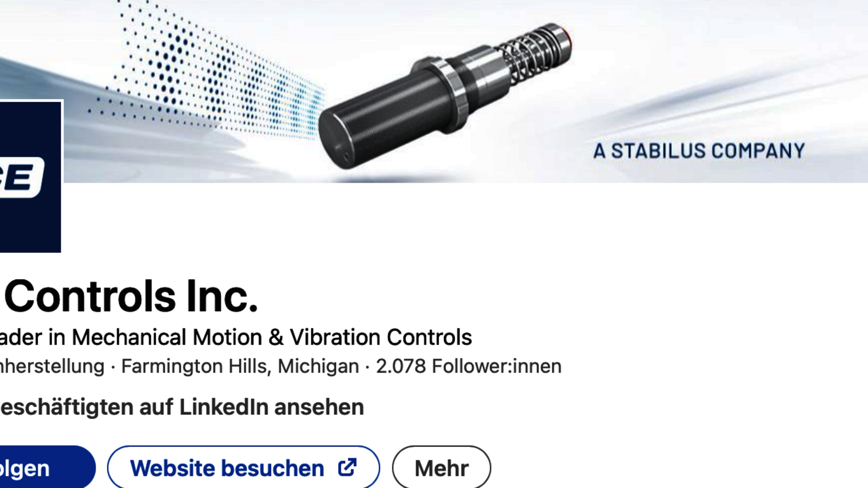Image resolution: width=868 pixels, height=488 pixels.
Task: Open the Beschäftigten auf LinkedIn ansehen link
Action: pos(182,407)
